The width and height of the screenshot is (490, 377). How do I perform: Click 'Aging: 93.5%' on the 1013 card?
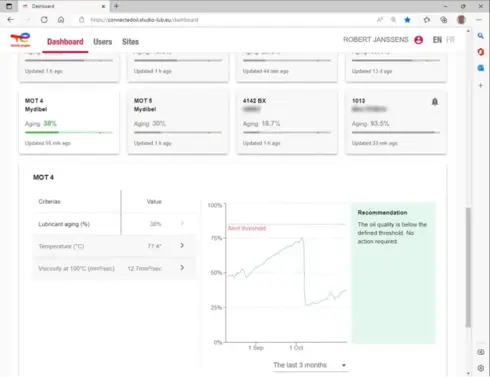(x=370, y=124)
